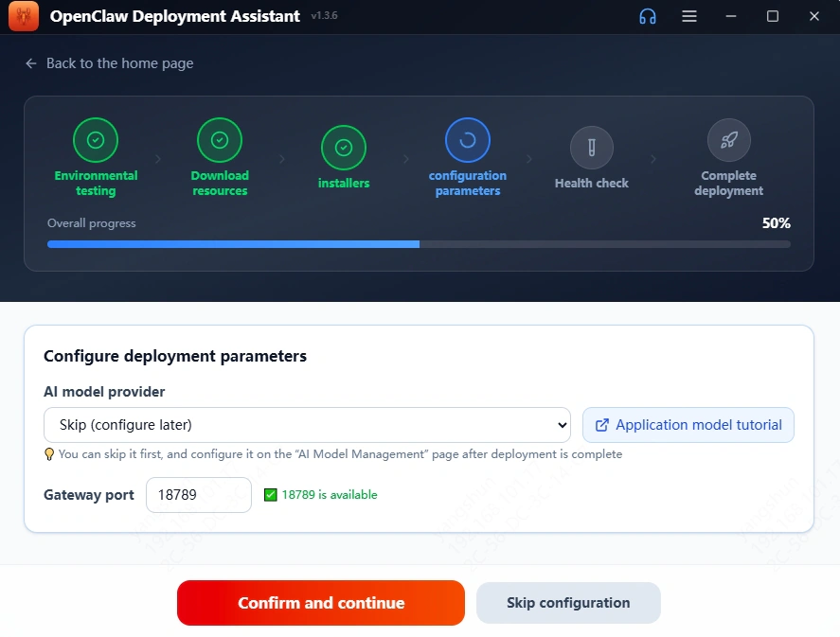Click the OpenClaw Deployment Assistant title
This screenshot has height=637, width=840.
click(174, 16)
